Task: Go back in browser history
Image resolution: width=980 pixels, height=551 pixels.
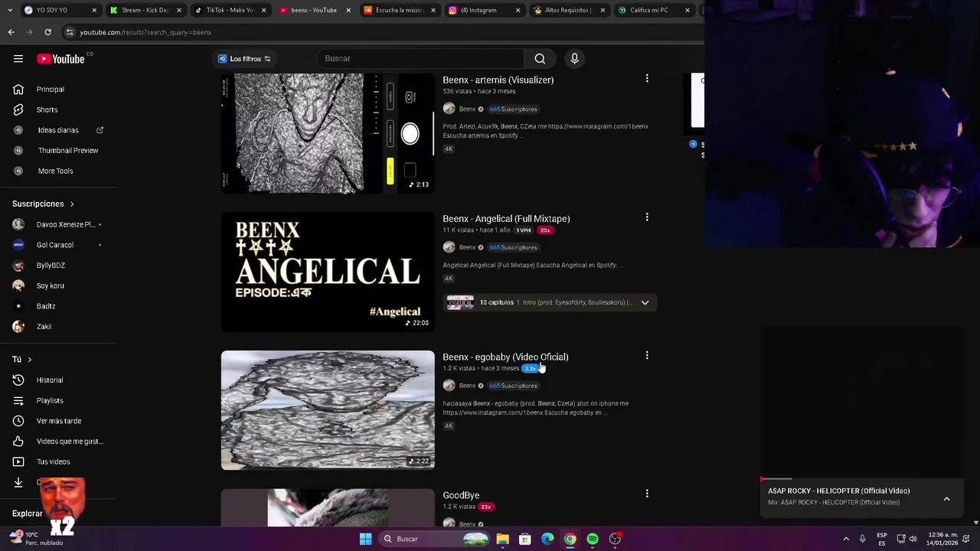Action: pyautogui.click(x=11, y=32)
